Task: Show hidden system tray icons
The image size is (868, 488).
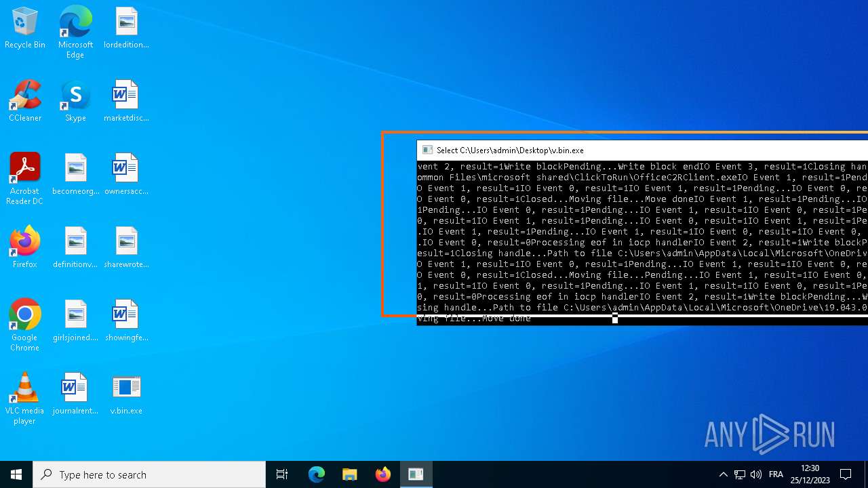Action: point(724,474)
